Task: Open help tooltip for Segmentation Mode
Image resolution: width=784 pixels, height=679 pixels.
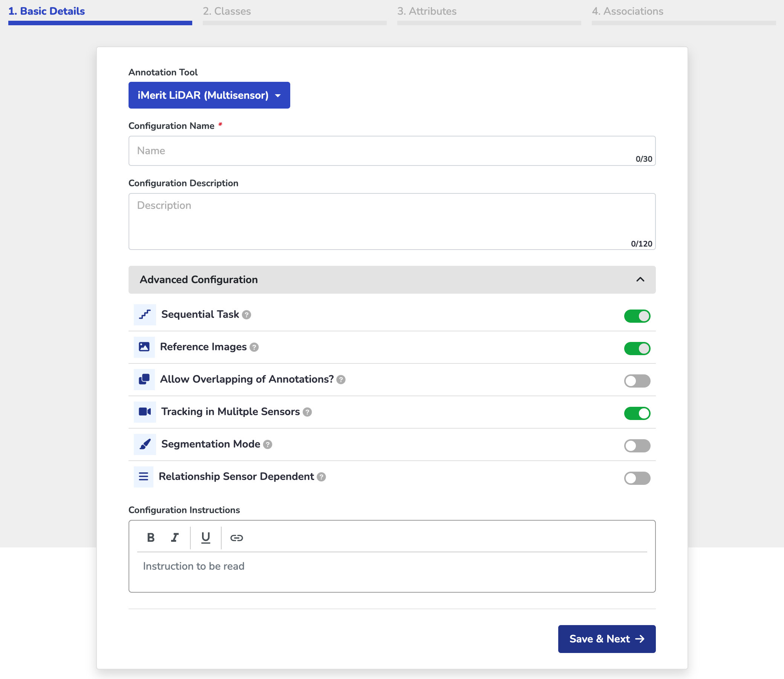Action: (268, 444)
